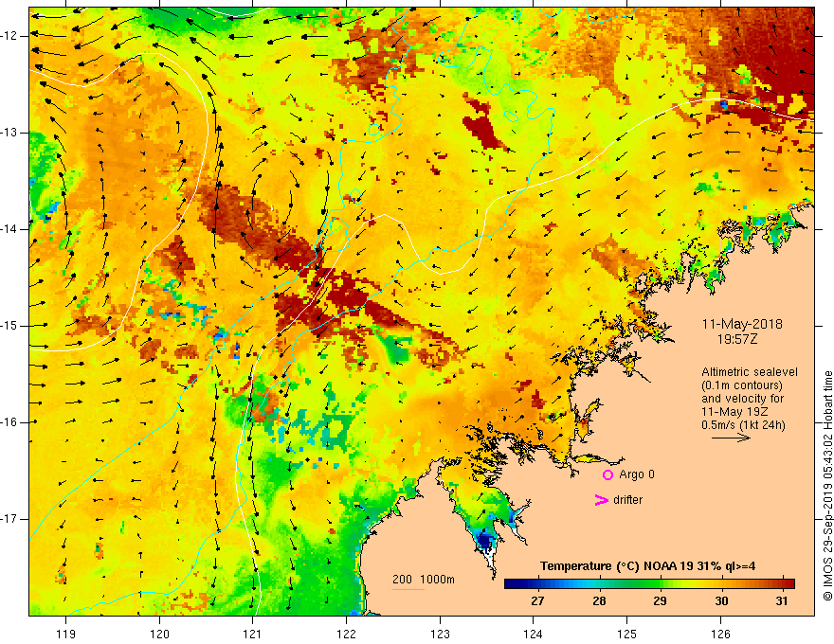
Task: Click the '(0.1m contours)' legend text
Action: (741, 385)
